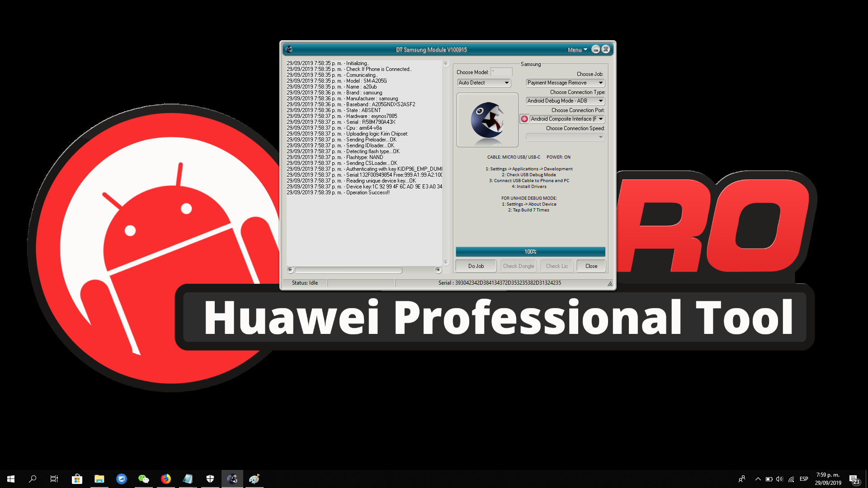Open Windows Search from the taskbar
The image size is (868, 488).
point(33,479)
